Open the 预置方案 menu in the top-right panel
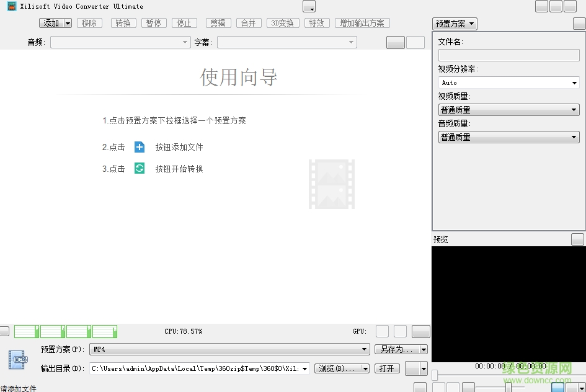The width and height of the screenshot is (586, 392). (x=454, y=23)
